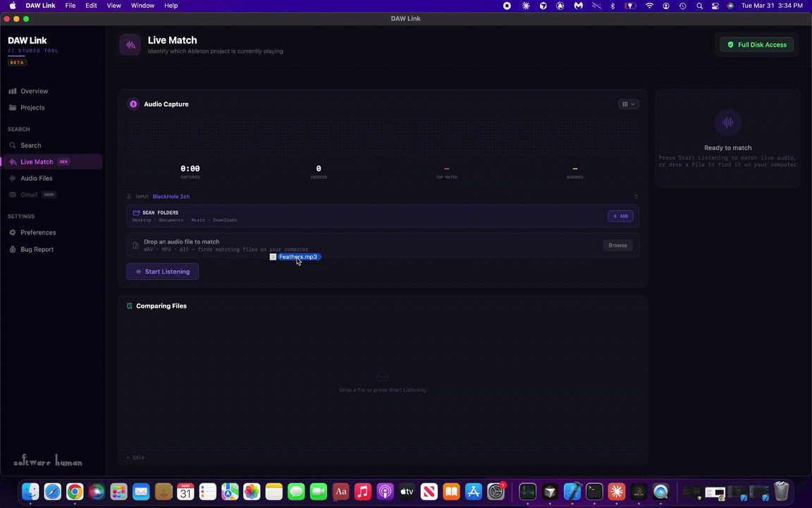Click the Preferences gear icon
The height and width of the screenshot is (508, 812).
13,232
